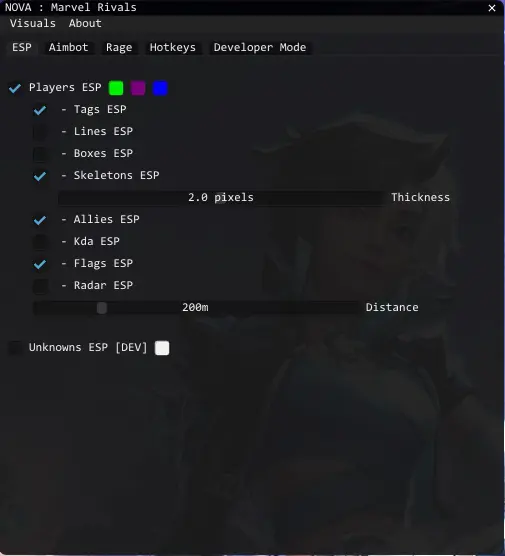Viewport: 505px width, 556px height.
Task: Check the Unknowns ESP [DEV] checkbox
Action: point(15,348)
